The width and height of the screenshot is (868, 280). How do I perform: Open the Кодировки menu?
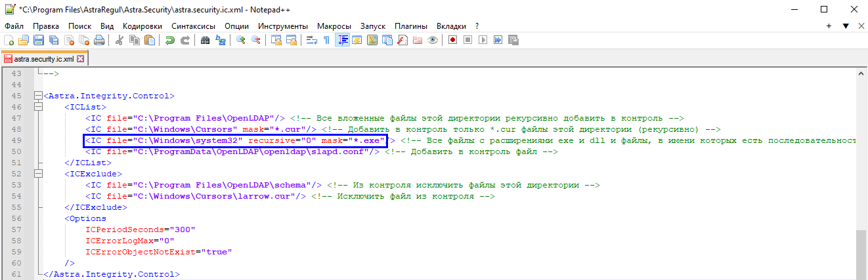[x=142, y=26]
